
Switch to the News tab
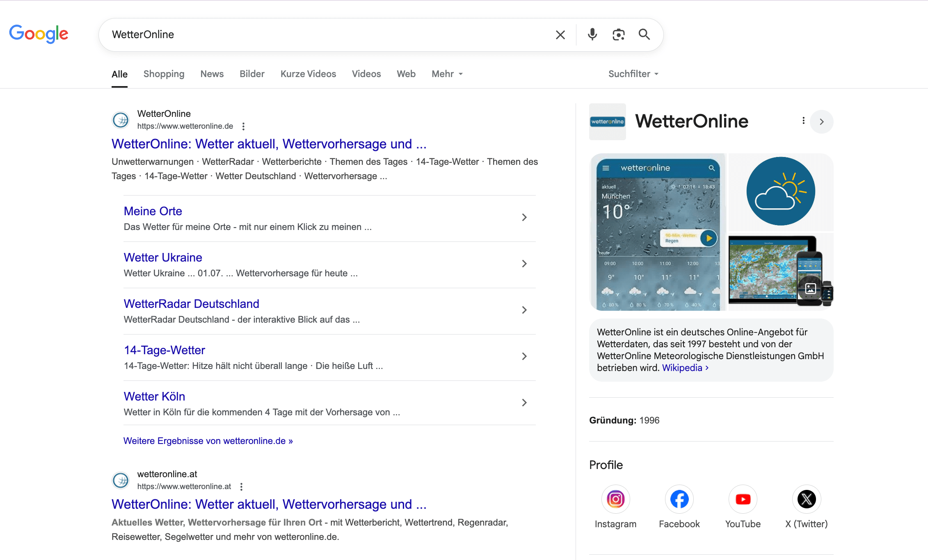click(212, 74)
